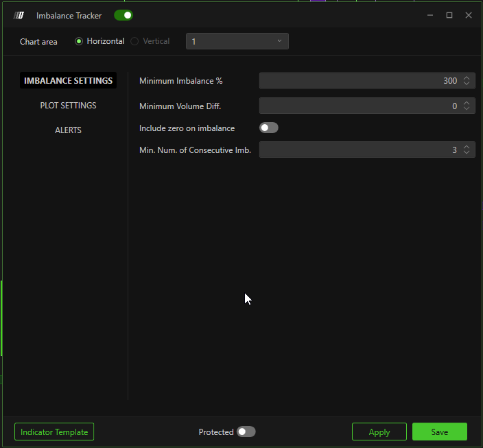This screenshot has width=483, height=448.
Task: Click the Minimum Imbalance % input field
Action: (357, 81)
